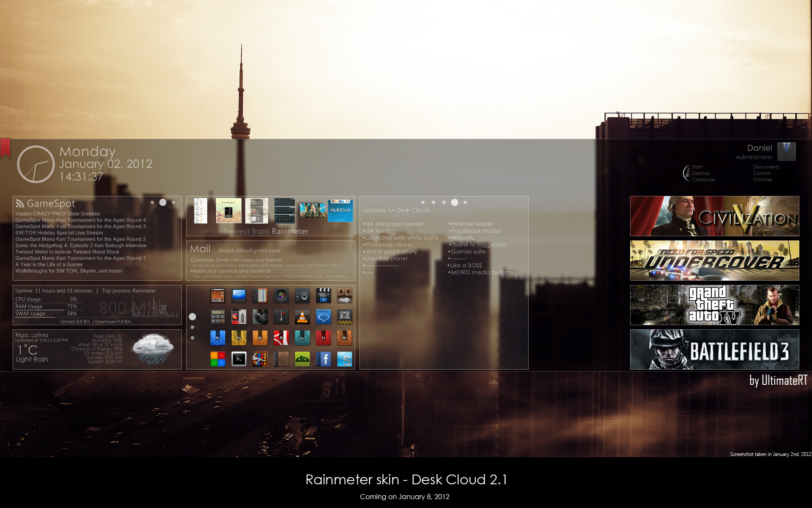Launch Audition from the Au icon
Image resolution: width=812 pixels, height=508 pixels.
[302, 338]
